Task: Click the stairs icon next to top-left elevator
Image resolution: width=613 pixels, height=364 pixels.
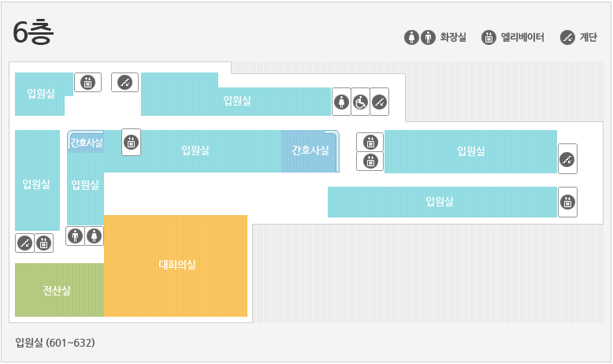Action: (x=124, y=83)
